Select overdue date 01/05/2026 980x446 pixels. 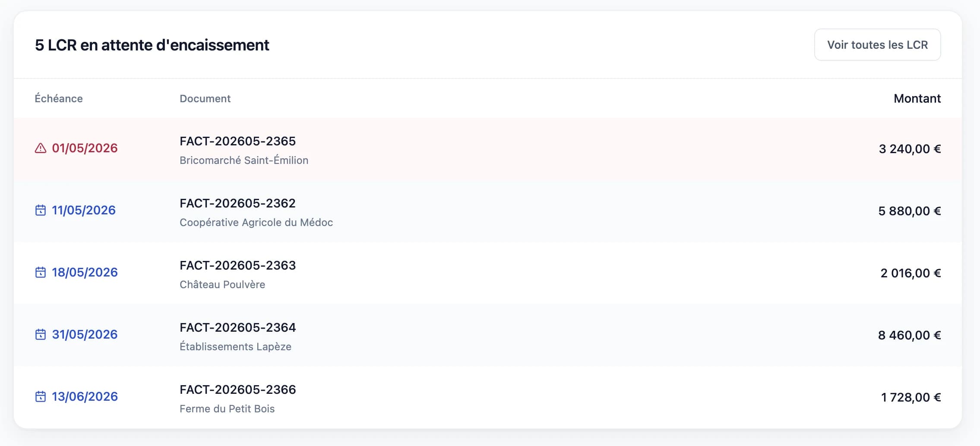[85, 148]
